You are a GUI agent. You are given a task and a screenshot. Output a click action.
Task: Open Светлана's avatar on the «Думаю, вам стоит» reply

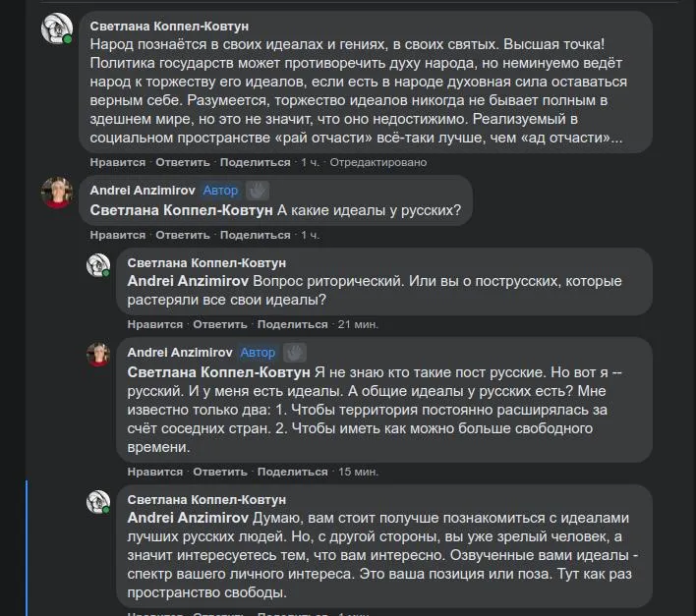98,501
